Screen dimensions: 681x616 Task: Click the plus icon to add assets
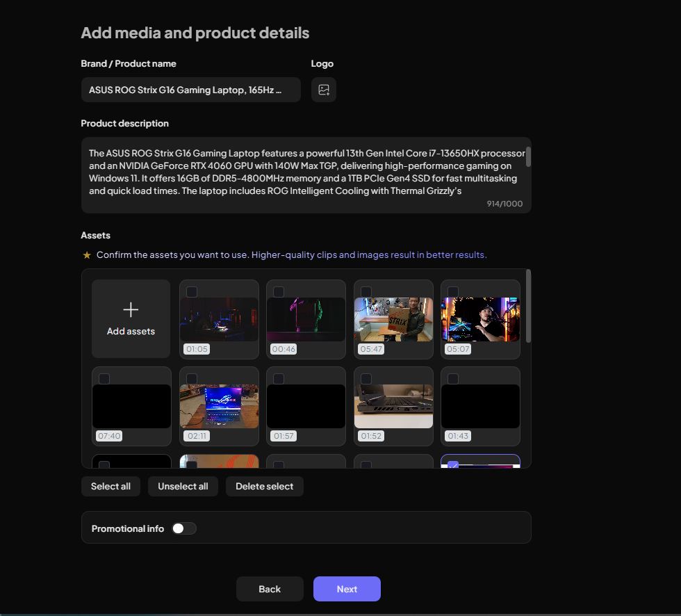tap(131, 309)
